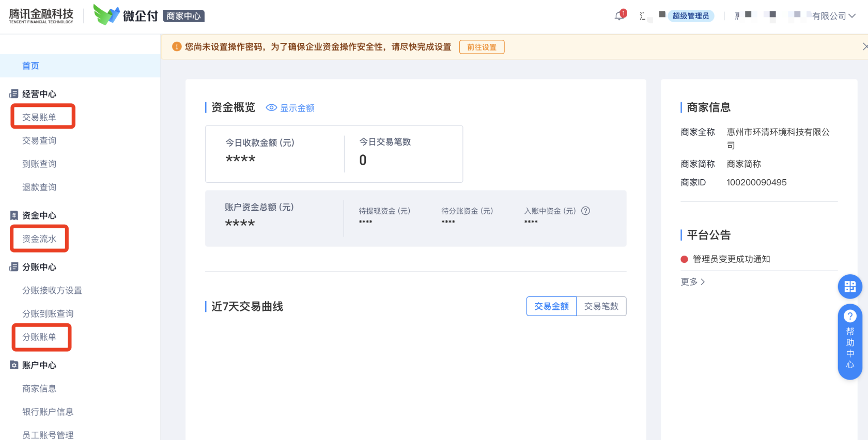
Task: Click the 经营中心 section icon
Action: click(x=14, y=94)
